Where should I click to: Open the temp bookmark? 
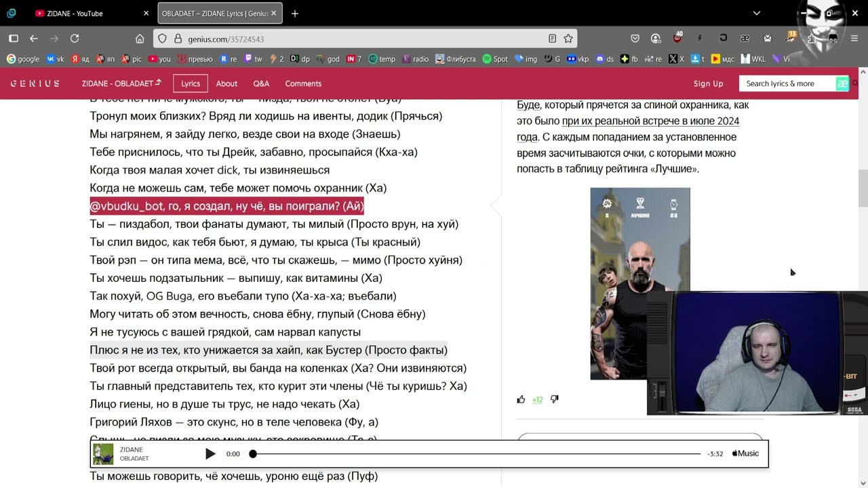coord(382,59)
